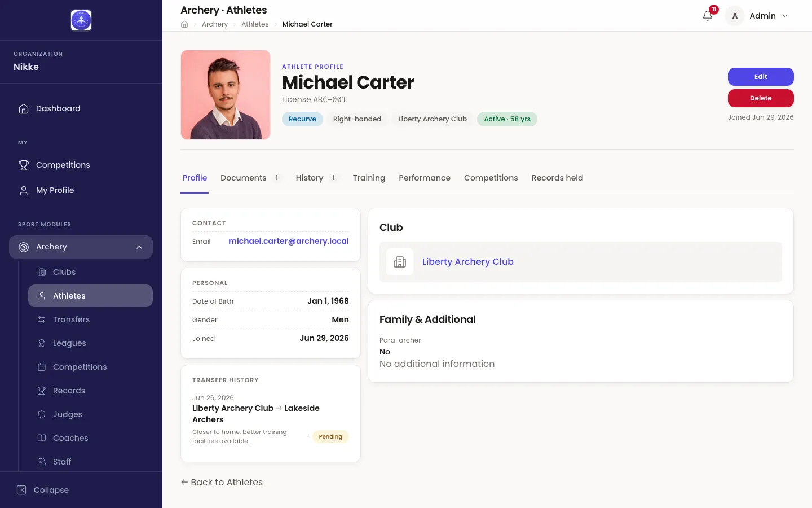This screenshot has width=812, height=508.
Task: Click the Records trophy icon
Action: [x=42, y=391]
